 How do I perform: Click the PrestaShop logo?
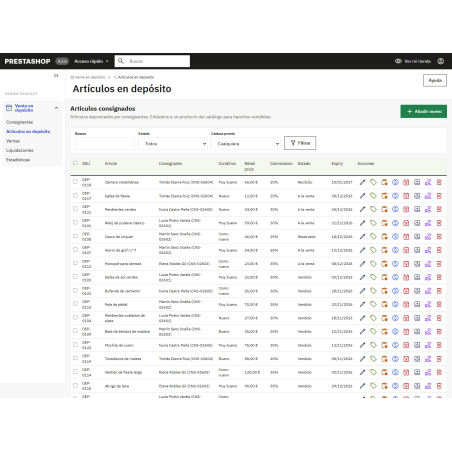click(27, 61)
